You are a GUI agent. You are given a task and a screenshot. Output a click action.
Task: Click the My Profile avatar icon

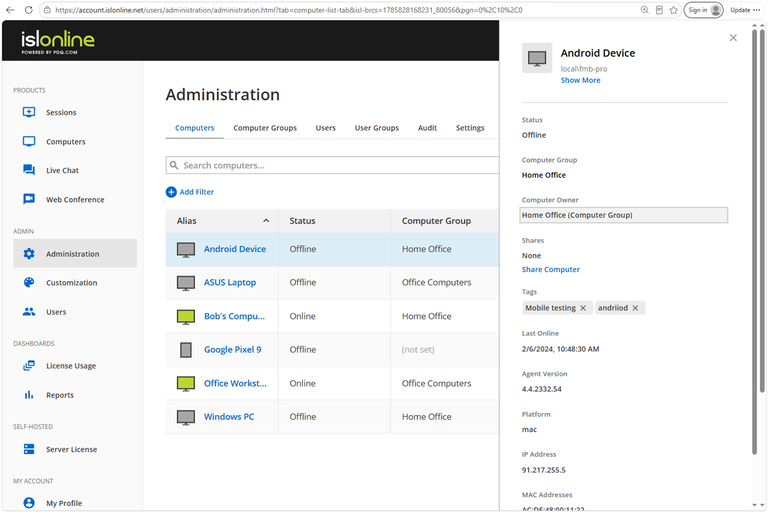click(29, 503)
